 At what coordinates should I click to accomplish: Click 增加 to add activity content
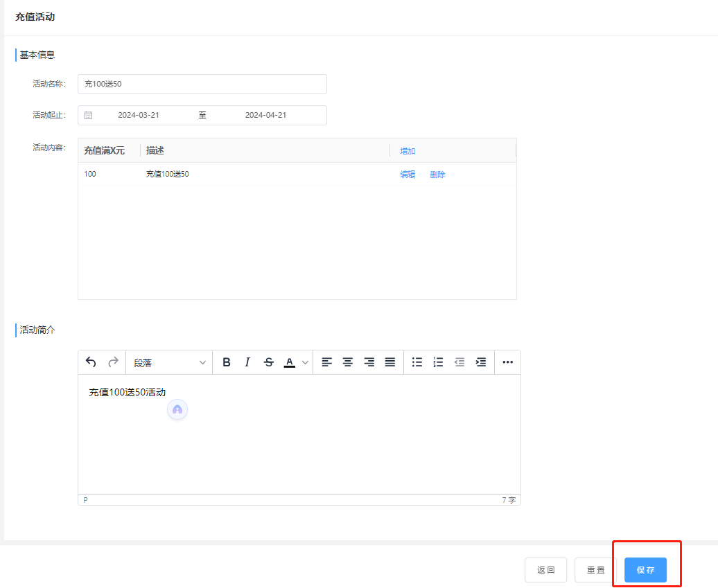click(408, 151)
